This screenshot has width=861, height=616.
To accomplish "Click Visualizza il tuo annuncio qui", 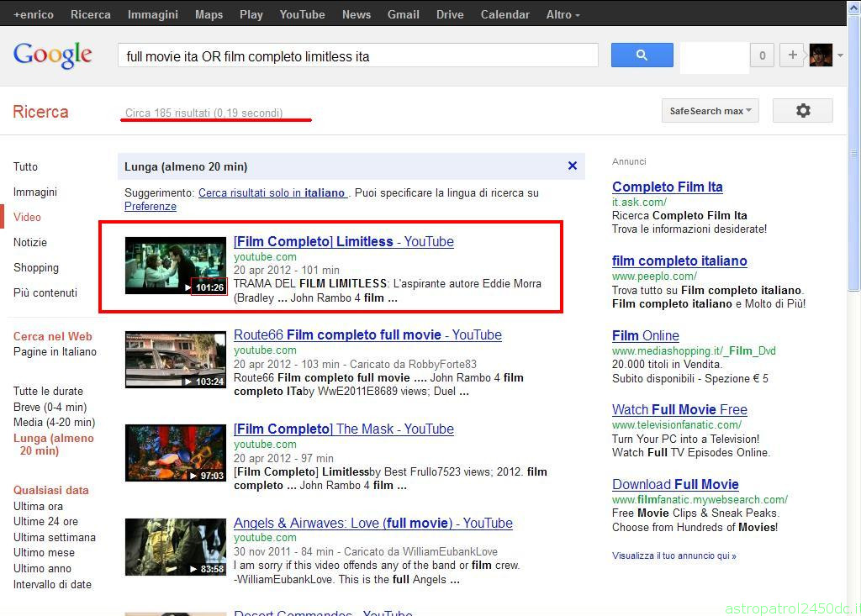I will click(x=674, y=555).
